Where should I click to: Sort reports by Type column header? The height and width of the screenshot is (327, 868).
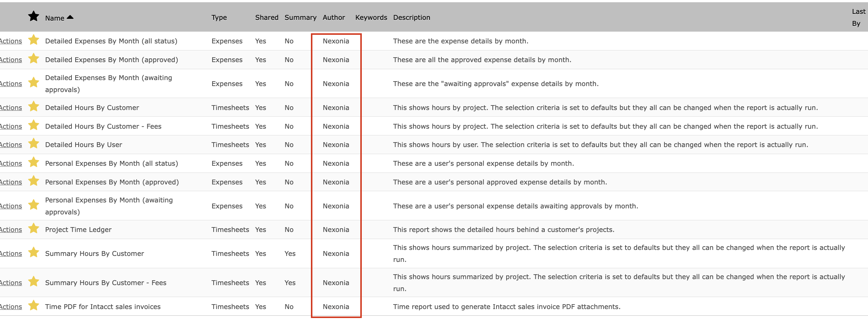click(x=219, y=18)
